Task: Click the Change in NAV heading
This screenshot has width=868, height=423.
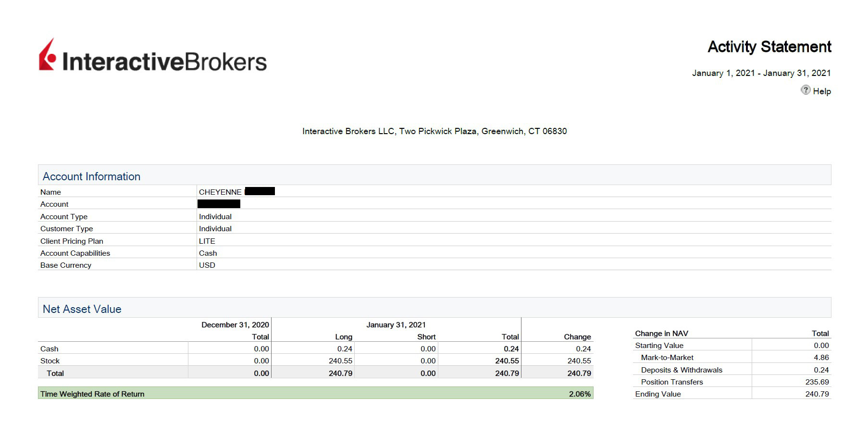Action: [661, 334]
